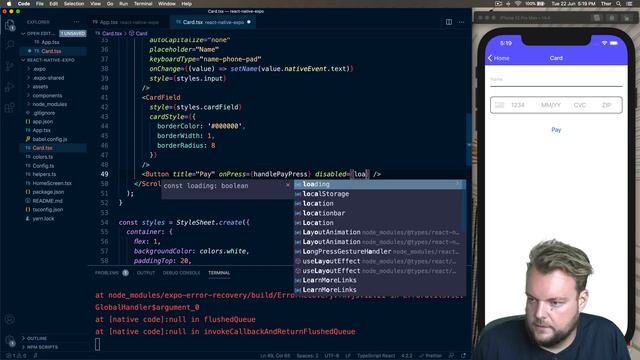The image size is (640, 360).
Task: Open the Accounts menu in the activity bar
Action: click(x=9, y=319)
